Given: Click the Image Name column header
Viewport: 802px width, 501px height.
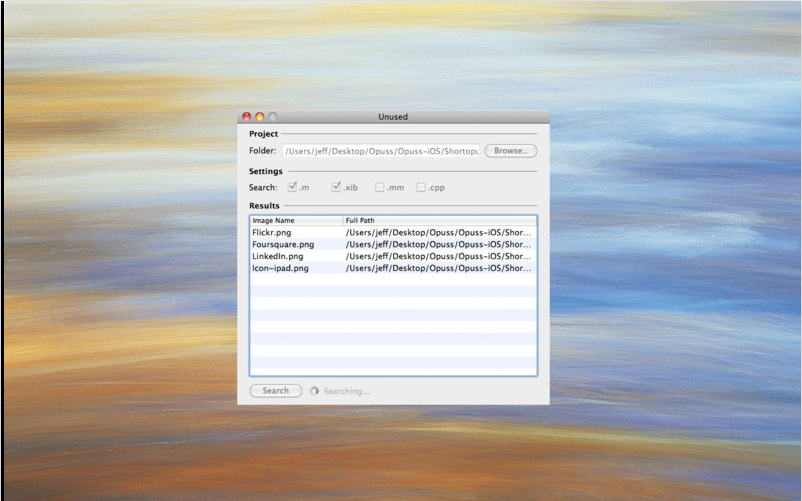Looking at the screenshot, I should click(x=297, y=220).
